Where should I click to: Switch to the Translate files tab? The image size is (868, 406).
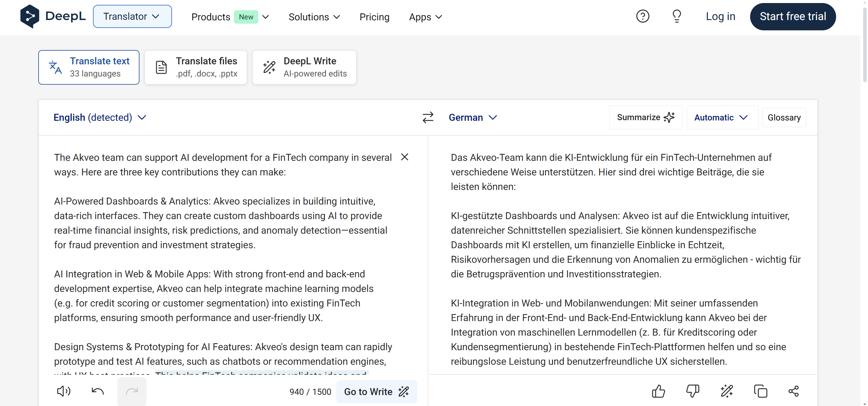196,67
